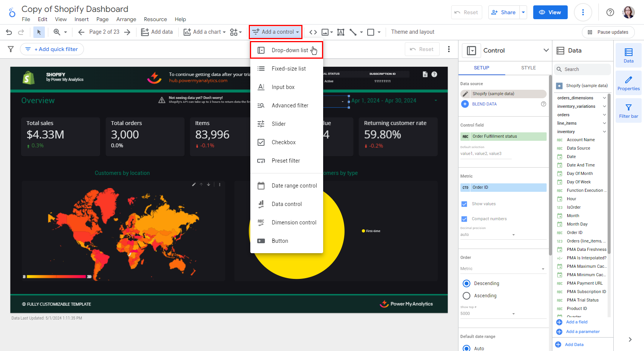Click the blue View button
Screen dimensions: 644x351
coord(550,12)
